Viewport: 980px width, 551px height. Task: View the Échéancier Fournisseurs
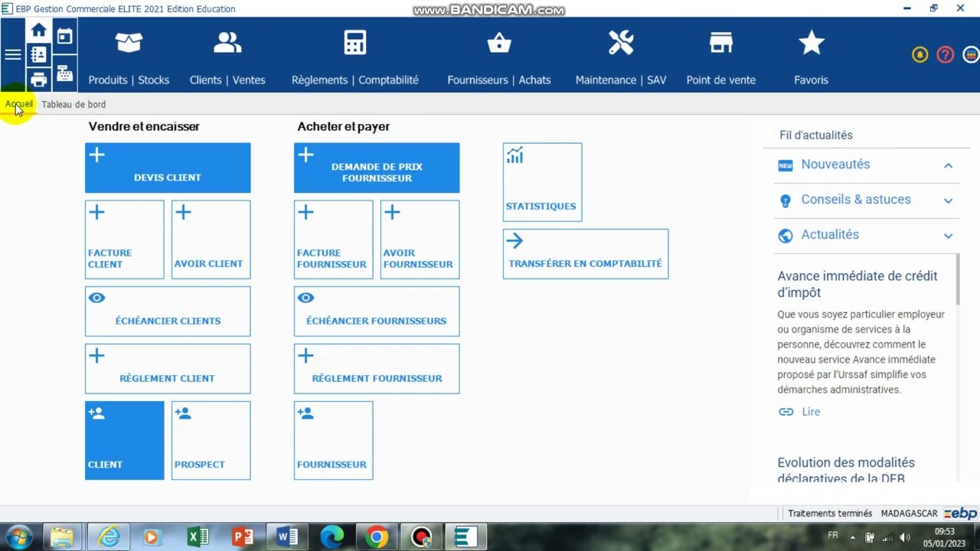377,311
